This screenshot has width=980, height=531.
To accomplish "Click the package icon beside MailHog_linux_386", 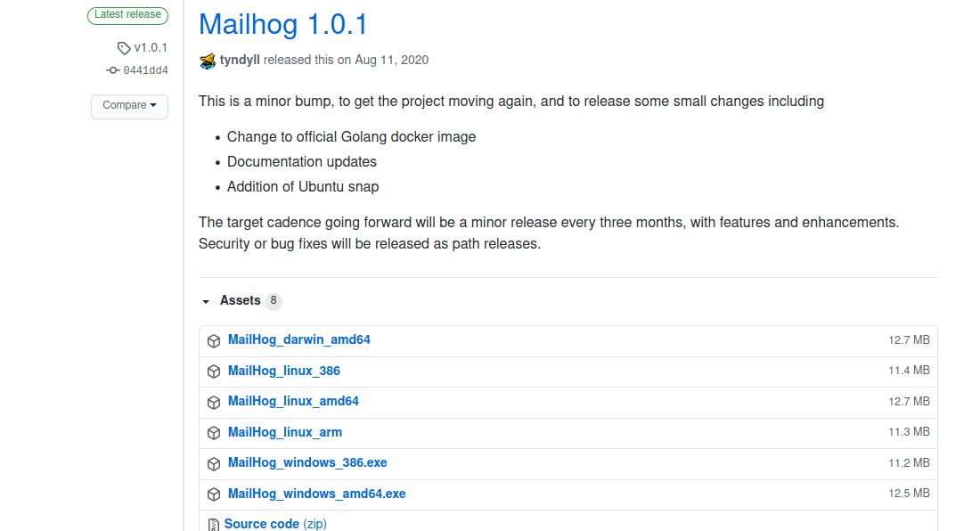I will pyautogui.click(x=214, y=371).
